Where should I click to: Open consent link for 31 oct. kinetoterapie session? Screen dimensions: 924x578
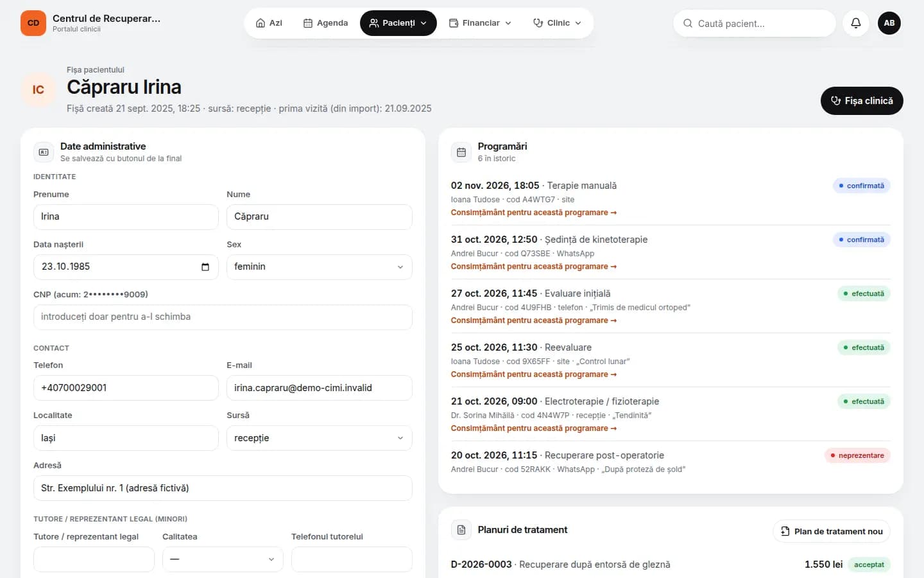(534, 267)
